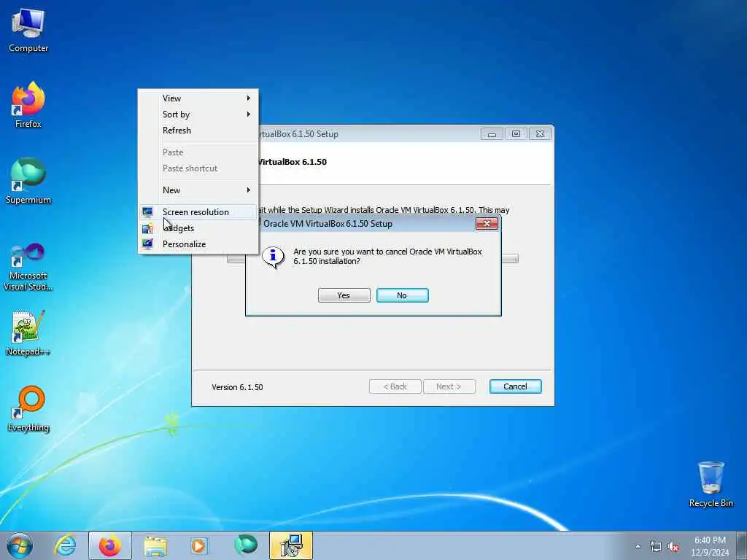
Task: Choose Screen resolution from context menu
Action: click(x=198, y=212)
